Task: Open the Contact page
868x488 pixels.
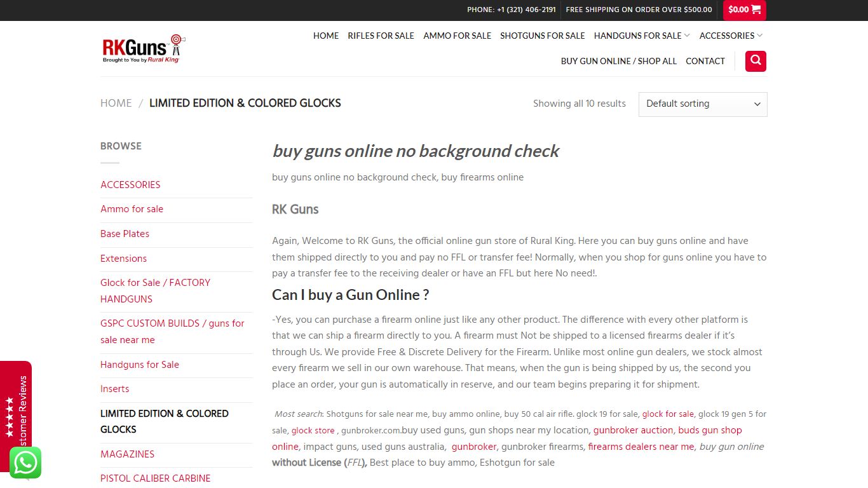Action: click(x=705, y=61)
